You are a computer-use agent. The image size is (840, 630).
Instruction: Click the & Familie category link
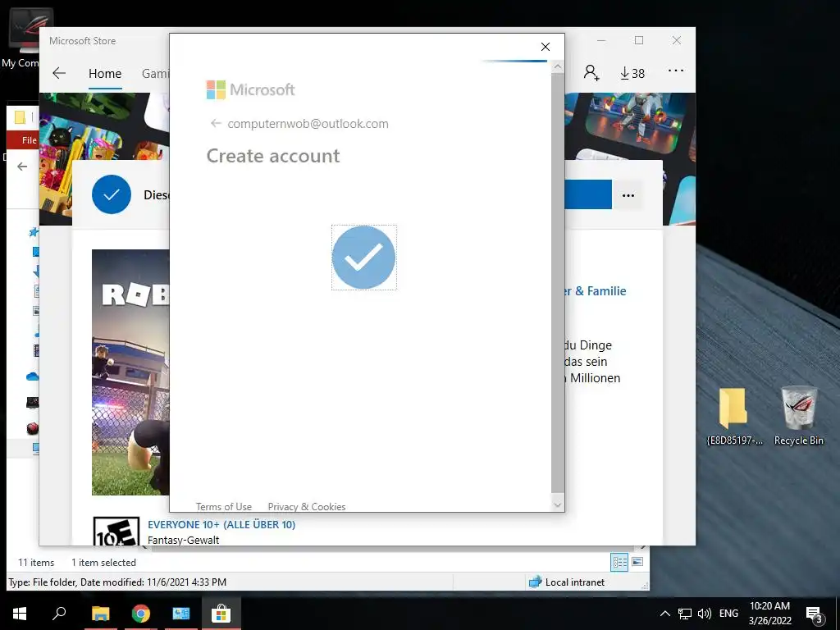coord(596,291)
